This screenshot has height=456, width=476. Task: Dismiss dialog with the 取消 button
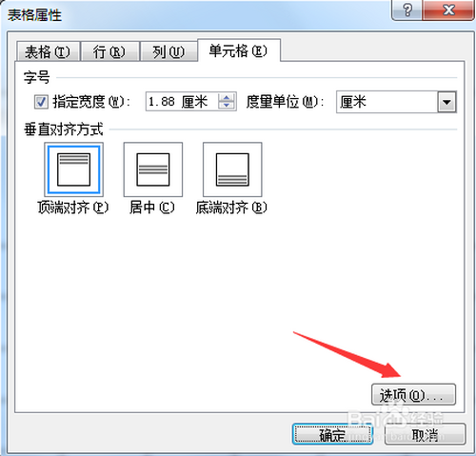(x=426, y=434)
